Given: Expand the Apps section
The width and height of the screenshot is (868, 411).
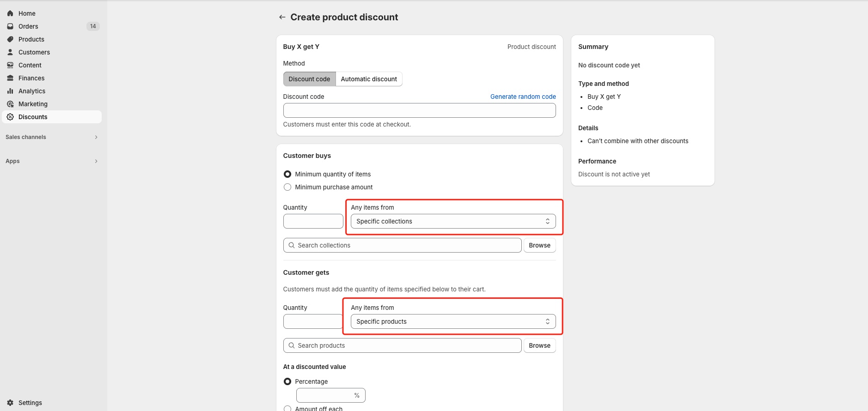Looking at the screenshot, I should (x=96, y=161).
